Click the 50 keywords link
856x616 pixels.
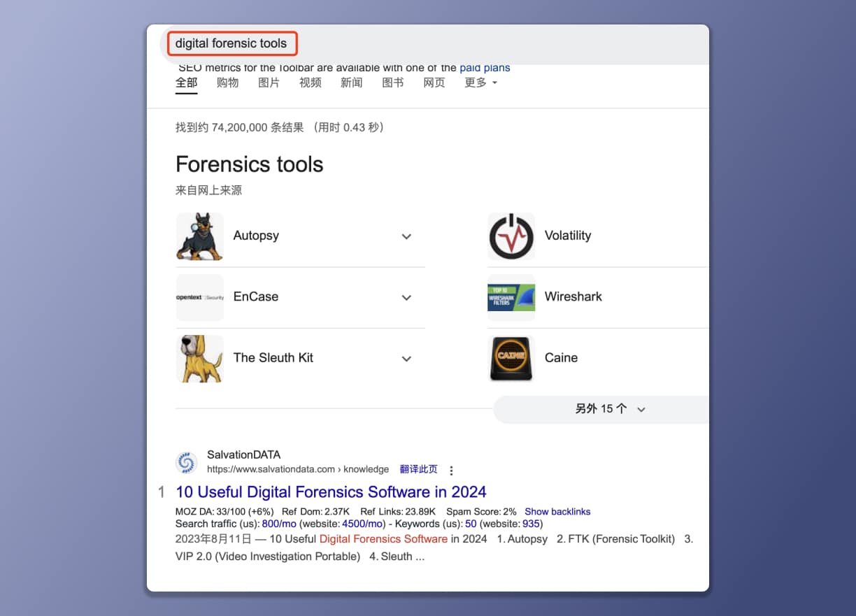471,524
